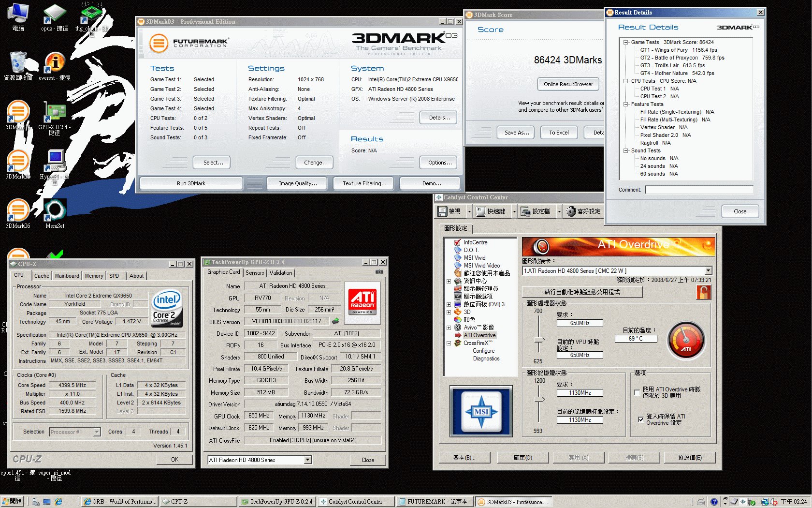The height and width of the screenshot is (508, 812).
Task: Collapse the Sound Tests node
Action: pyautogui.click(x=625, y=150)
